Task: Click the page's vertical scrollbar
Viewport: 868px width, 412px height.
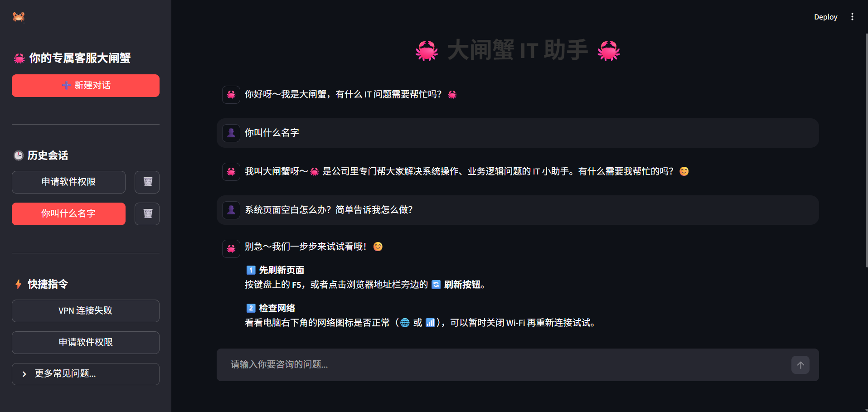Action: point(866,150)
